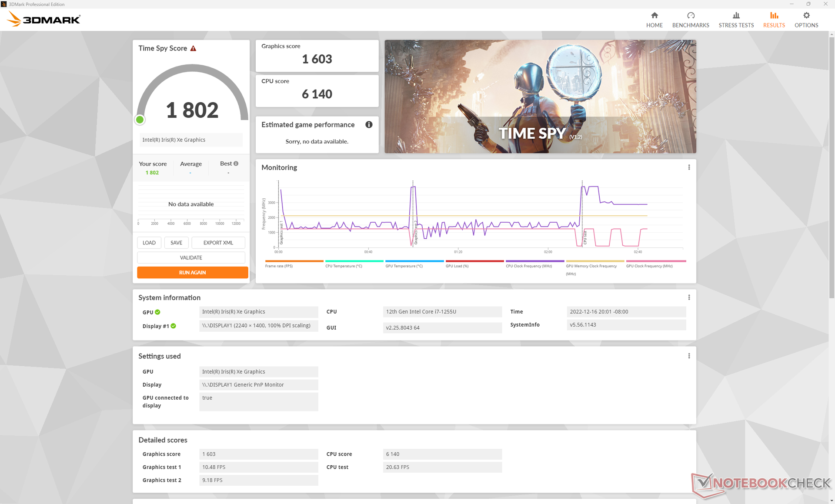Viewport: 835px width, 504px height.
Task: Click Time Spy Score warning triangle
Action: [193, 48]
